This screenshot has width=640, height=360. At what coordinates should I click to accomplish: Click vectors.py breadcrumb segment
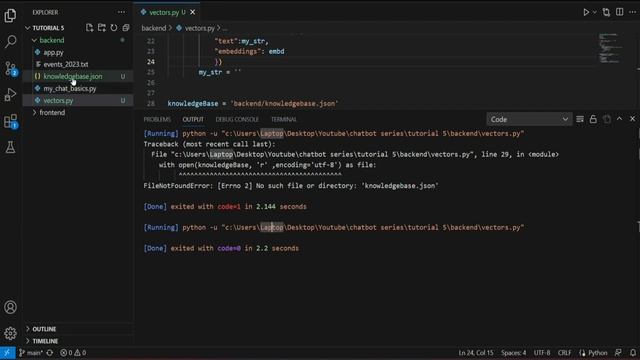[x=200, y=28]
